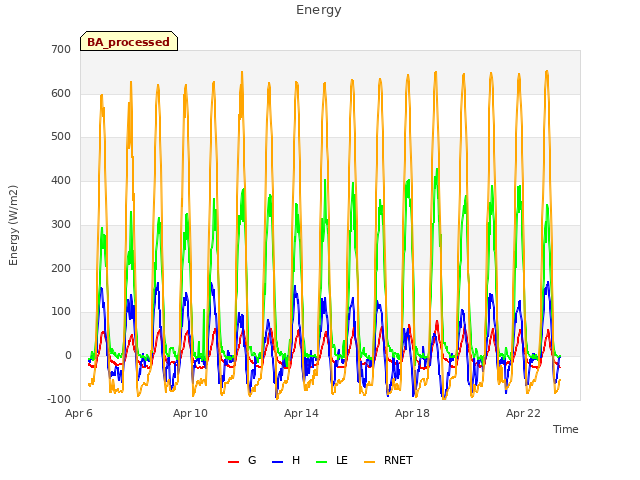Select the H legend label
Viewport: 640px width, 480px height.
(296, 460)
